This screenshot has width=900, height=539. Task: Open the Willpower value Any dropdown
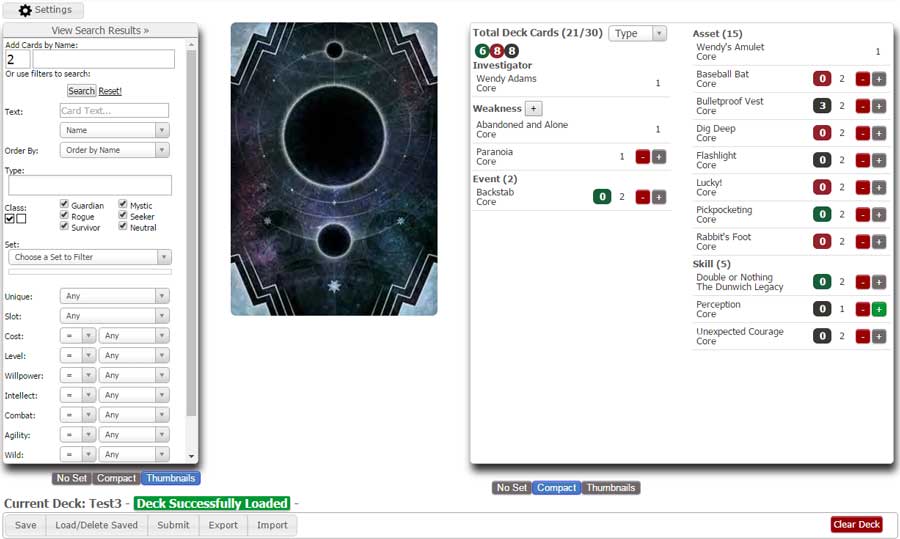coord(134,375)
